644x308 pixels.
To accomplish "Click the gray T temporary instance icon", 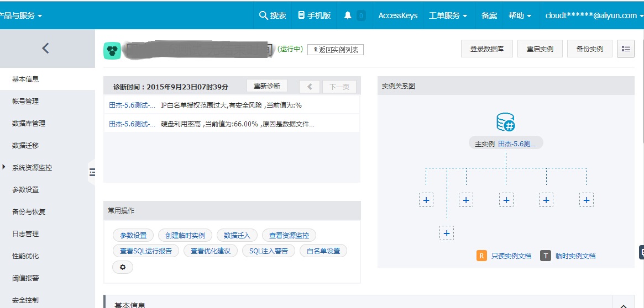I will (x=546, y=256).
